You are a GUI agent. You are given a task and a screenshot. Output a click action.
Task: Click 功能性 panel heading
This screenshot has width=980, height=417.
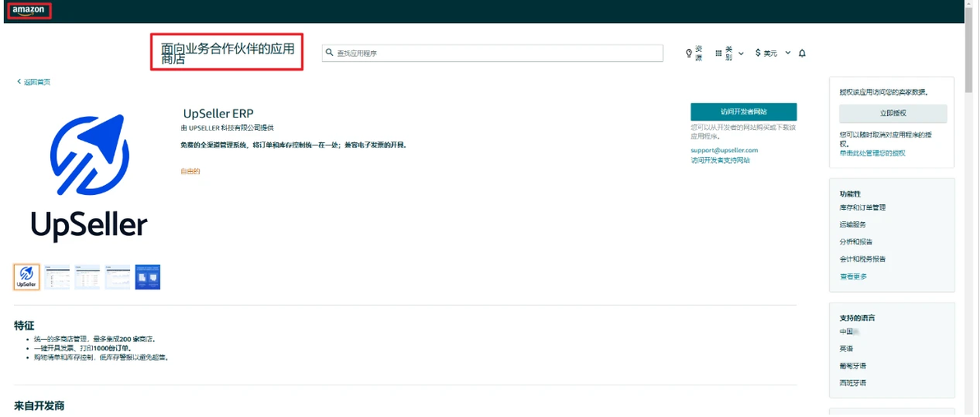[x=850, y=194]
